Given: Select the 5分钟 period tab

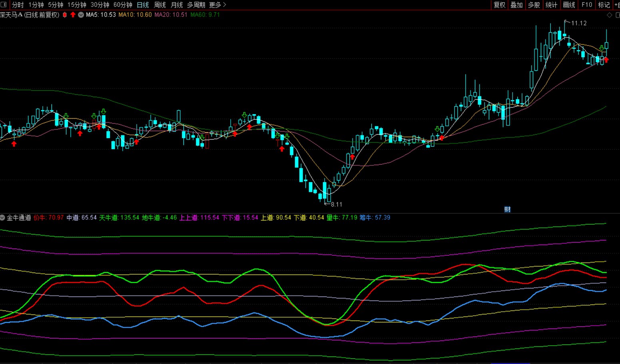Looking at the screenshot, I should (56, 5).
